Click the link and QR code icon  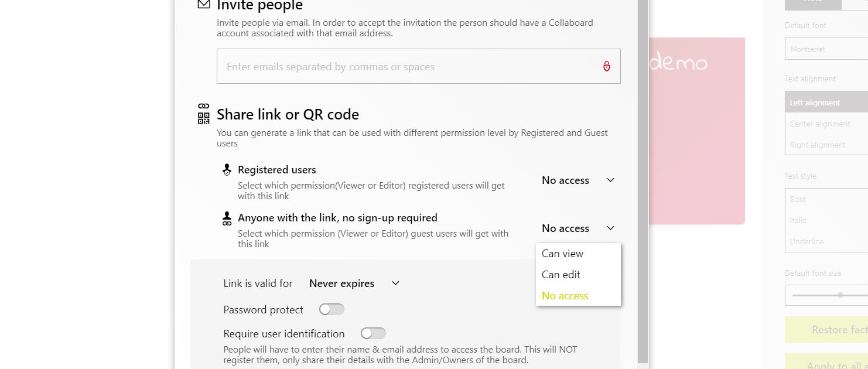click(x=203, y=114)
